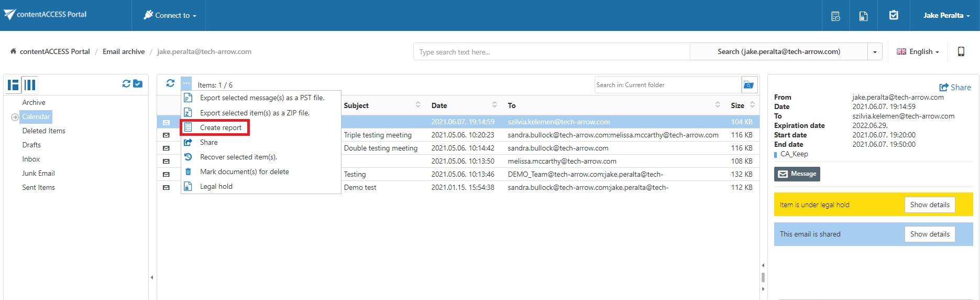Screen dimensions: 980x300
Task: Open the English language dropdown
Action: click(x=918, y=51)
